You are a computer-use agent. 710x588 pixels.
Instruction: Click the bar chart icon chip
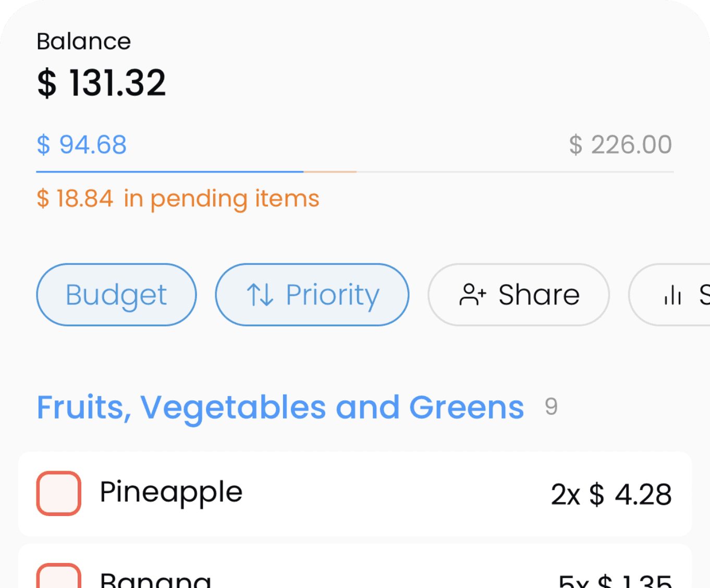click(x=672, y=295)
